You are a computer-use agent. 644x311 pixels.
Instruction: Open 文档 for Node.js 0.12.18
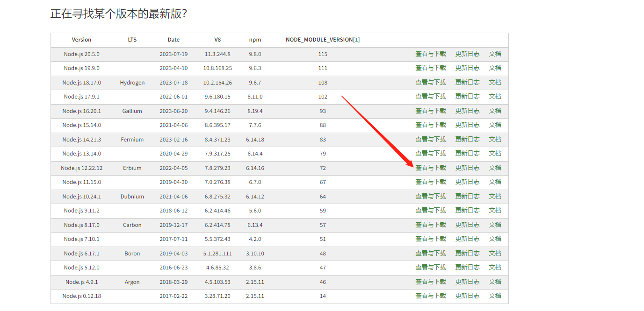coord(495,296)
